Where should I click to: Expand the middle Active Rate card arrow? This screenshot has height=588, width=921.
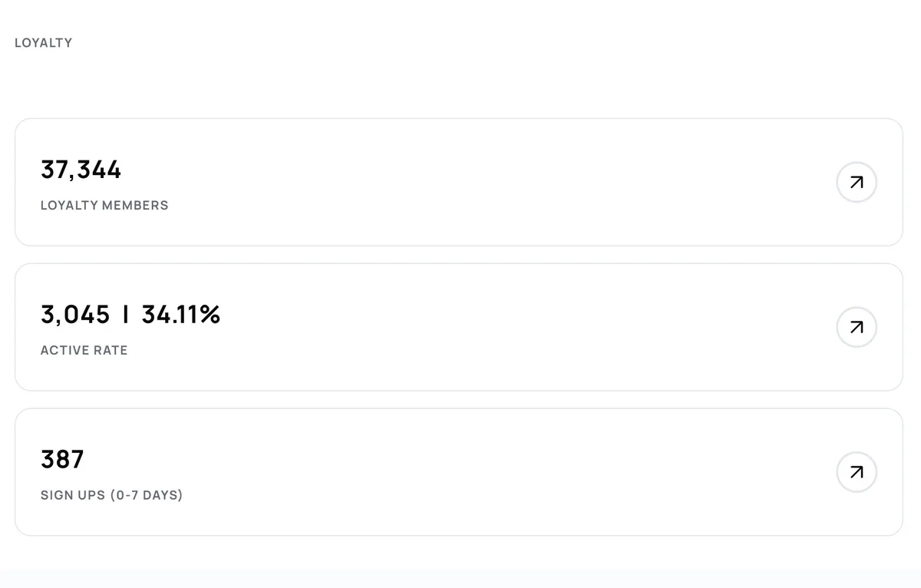tap(857, 327)
